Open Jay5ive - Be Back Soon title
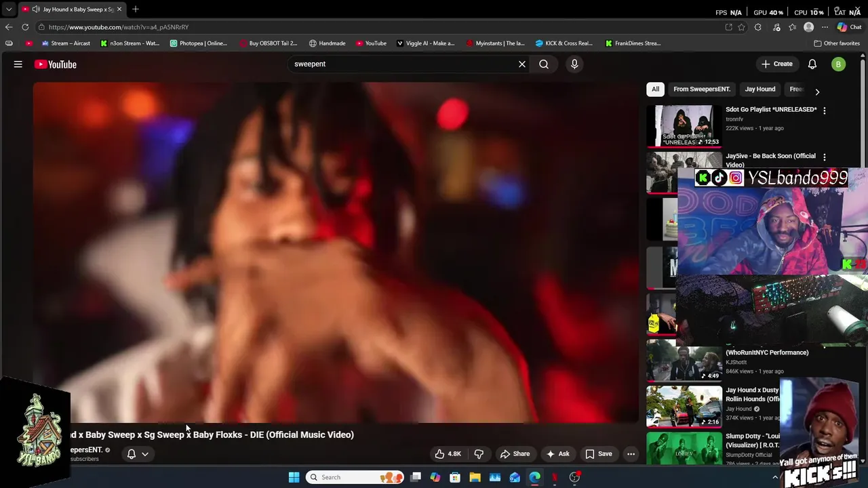The width and height of the screenshot is (868, 488). (771, 160)
